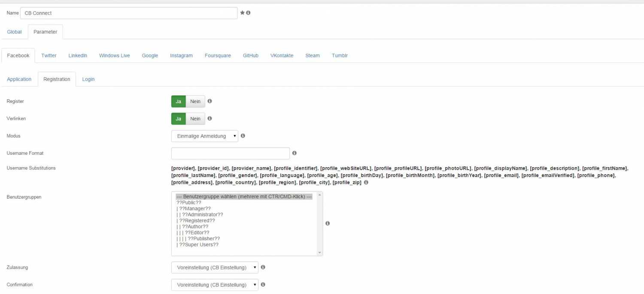Image resolution: width=644 pixels, height=294 pixels.
Task: Switch to the Login sub-tab
Action: tap(88, 79)
